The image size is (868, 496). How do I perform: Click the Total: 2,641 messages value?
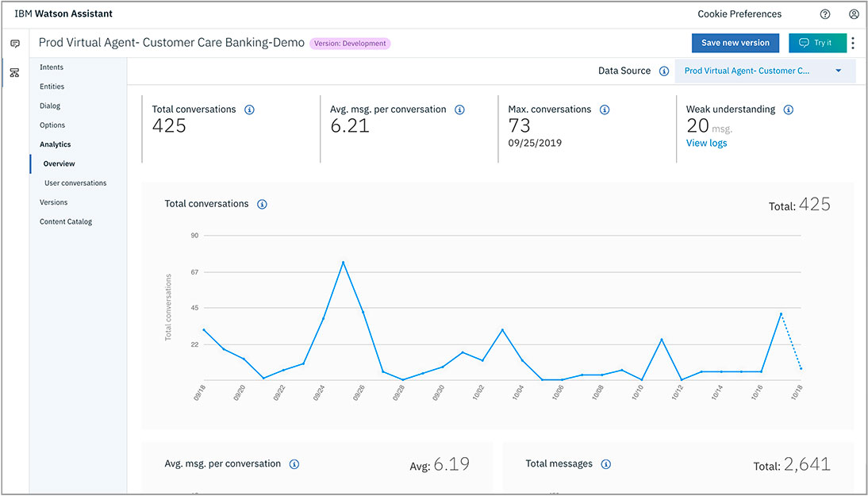(792, 464)
